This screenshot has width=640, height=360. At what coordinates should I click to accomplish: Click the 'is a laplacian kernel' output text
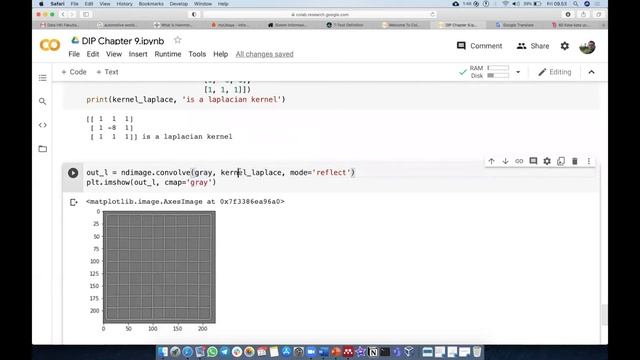[x=187, y=137]
